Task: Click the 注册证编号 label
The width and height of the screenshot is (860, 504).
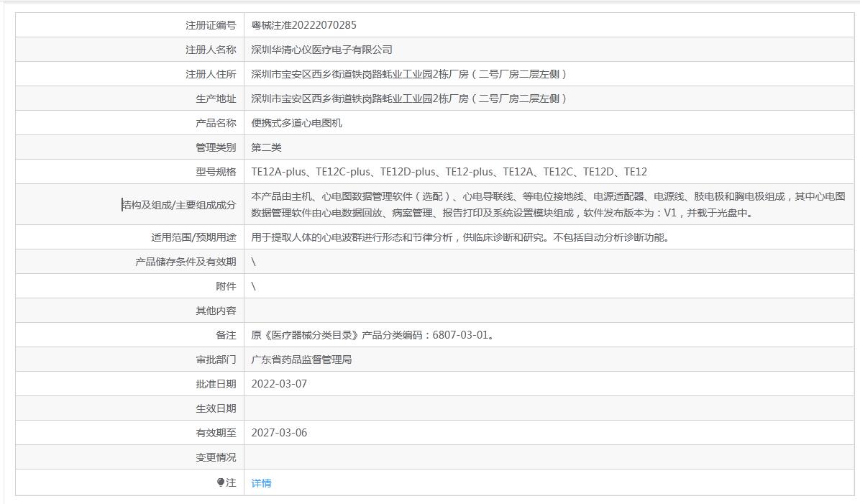Action: click(211, 25)
